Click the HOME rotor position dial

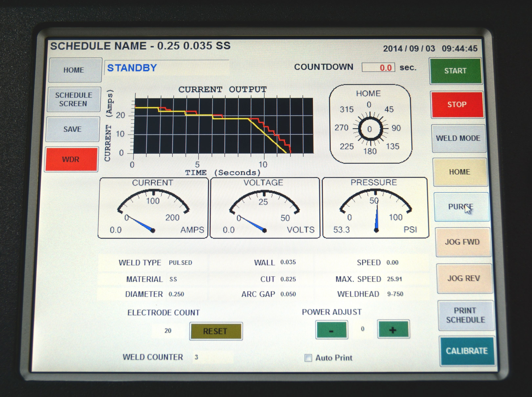tap(370, 124)
